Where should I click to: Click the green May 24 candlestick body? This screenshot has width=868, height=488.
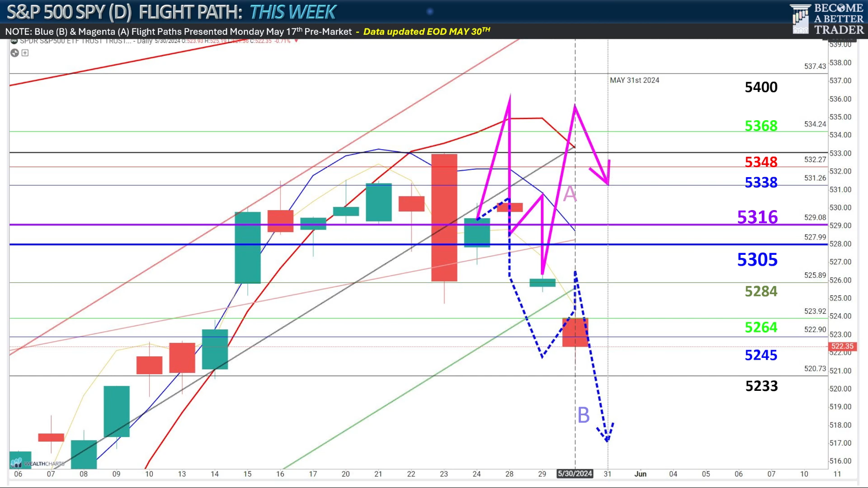click(x=477, y=233)
